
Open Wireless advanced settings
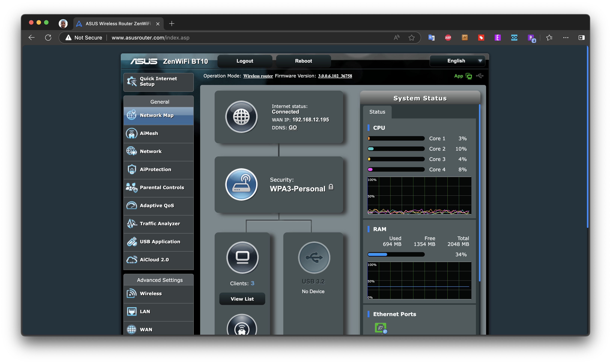(x=159, y=294)
